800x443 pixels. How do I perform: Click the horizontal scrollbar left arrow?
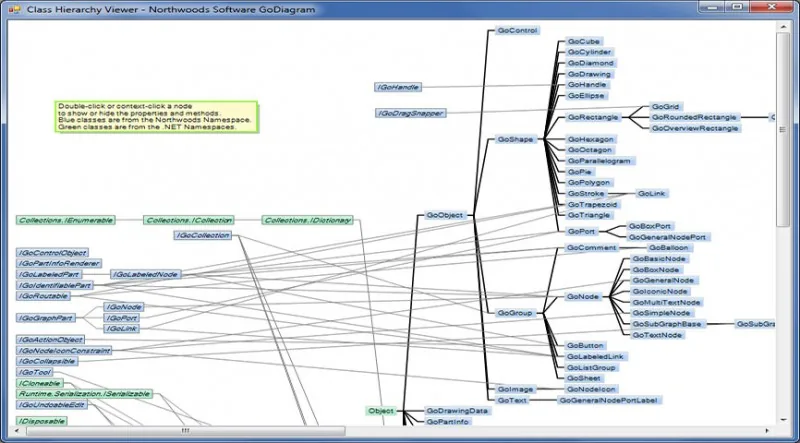(x=18, y=431)
